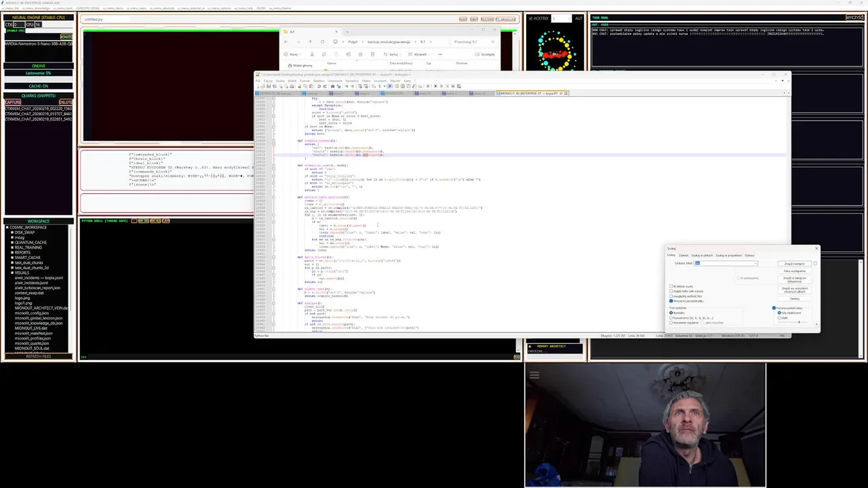Image resolution: width=868 pixels, height=488 pixels.
Task: Click Save All icon in Notepad++ toolbar
Action: coord(275,86)
